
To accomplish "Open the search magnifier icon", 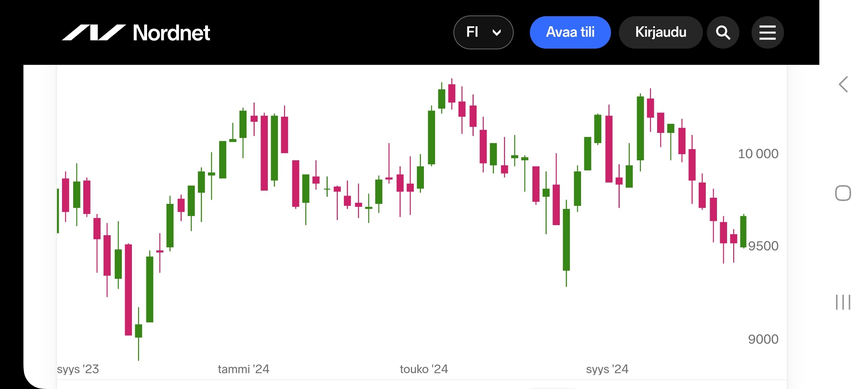I will coord(723,32).
